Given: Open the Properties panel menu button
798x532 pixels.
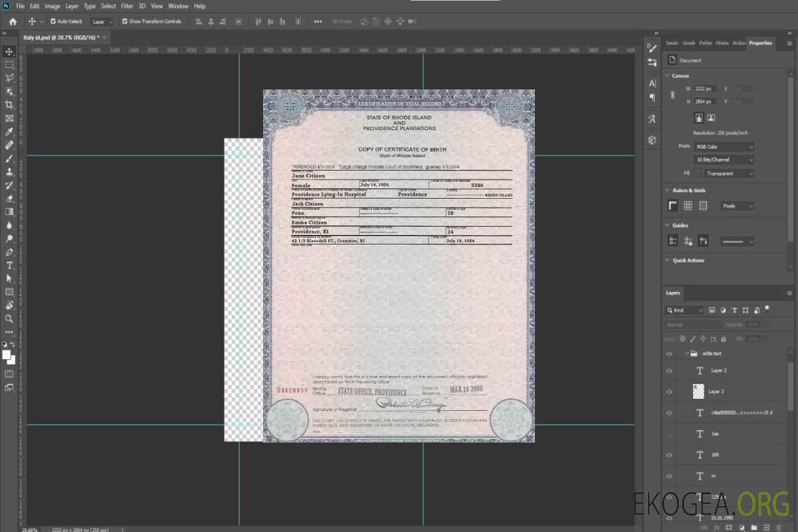Looking at the screenshot, I should click(789, 44).
